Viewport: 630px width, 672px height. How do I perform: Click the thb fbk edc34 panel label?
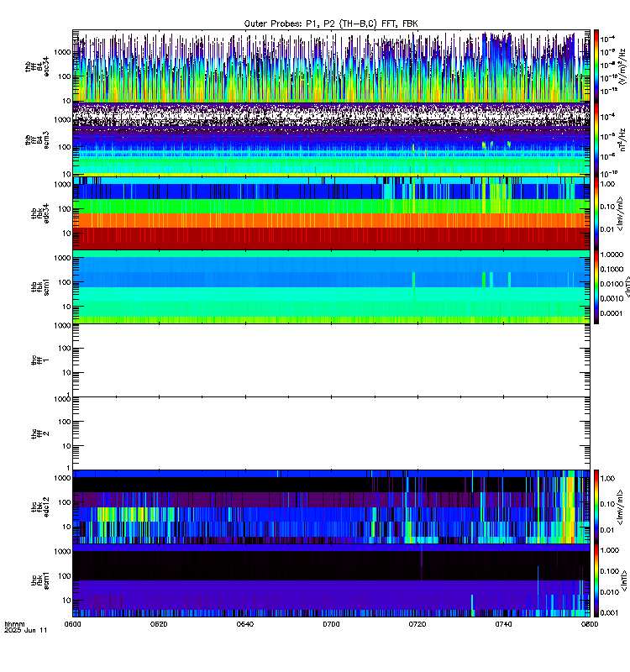(x=39, y=213)
